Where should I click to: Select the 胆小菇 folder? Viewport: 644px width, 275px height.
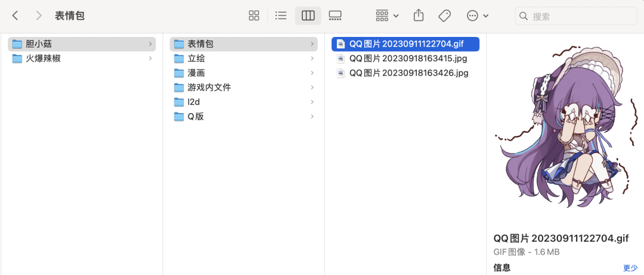pyautogui.click(x=82, y=44)
